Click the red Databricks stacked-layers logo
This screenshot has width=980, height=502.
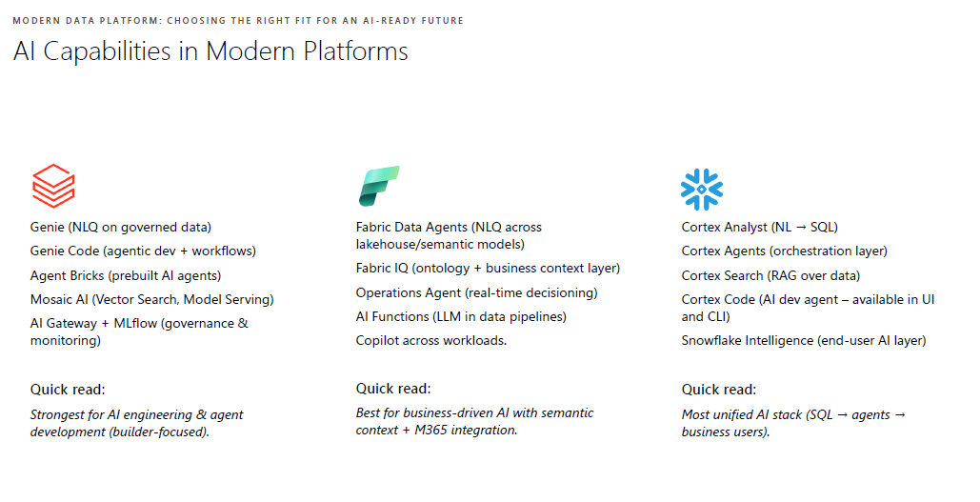[x=53, y=186]
